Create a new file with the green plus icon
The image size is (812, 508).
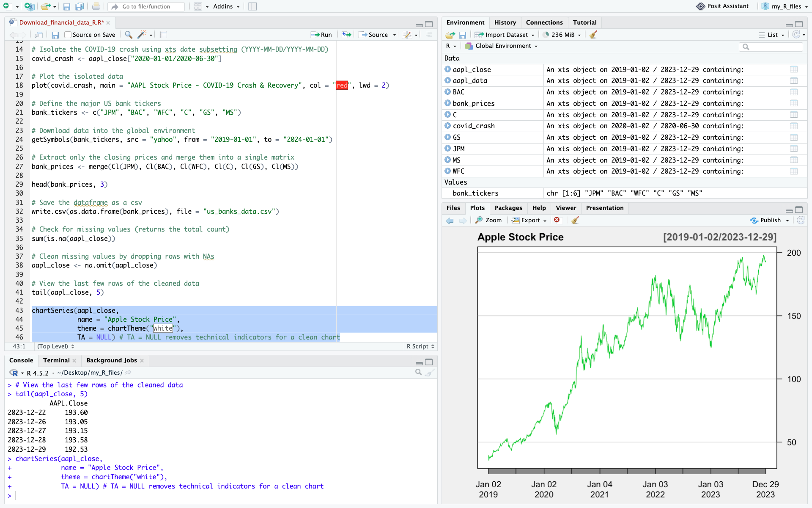click(x=6, y=6)
